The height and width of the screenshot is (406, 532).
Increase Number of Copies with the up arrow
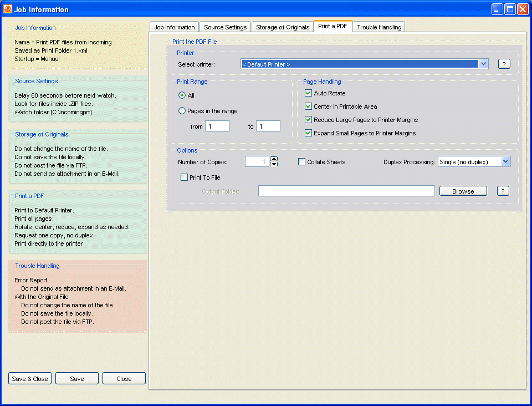(274, 159)
